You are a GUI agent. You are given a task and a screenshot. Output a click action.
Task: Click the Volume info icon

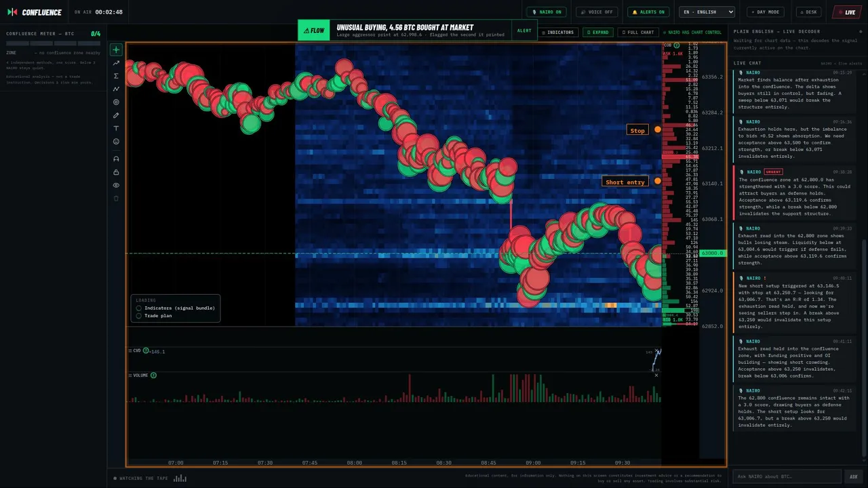point(153,375)
